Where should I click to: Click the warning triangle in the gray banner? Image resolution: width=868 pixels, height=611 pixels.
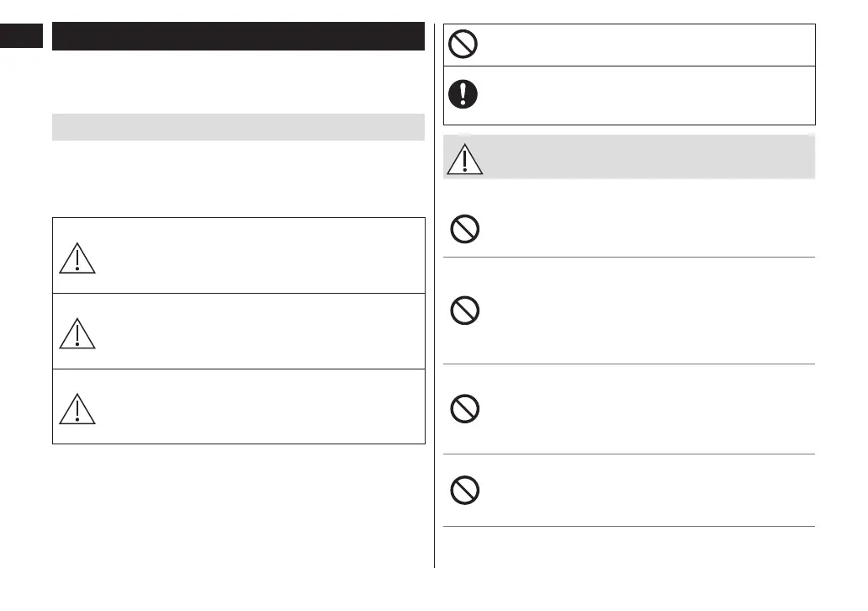[465, 158]
